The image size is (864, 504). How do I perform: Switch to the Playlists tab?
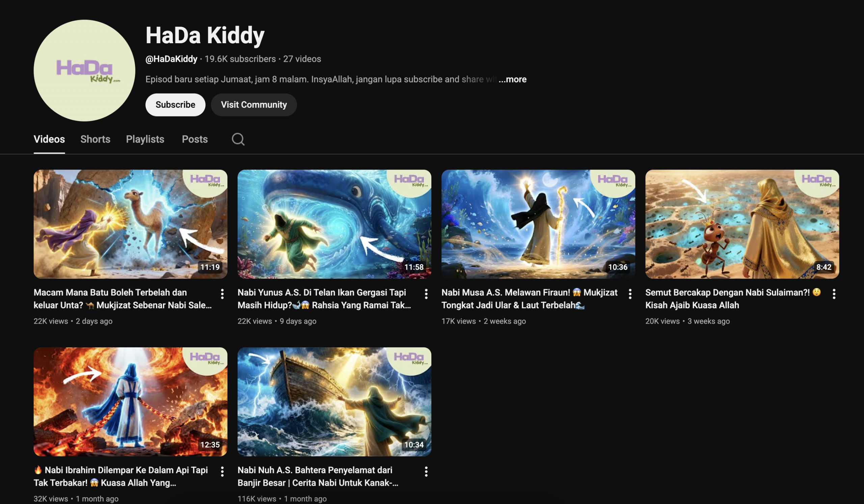coord(145,139)
